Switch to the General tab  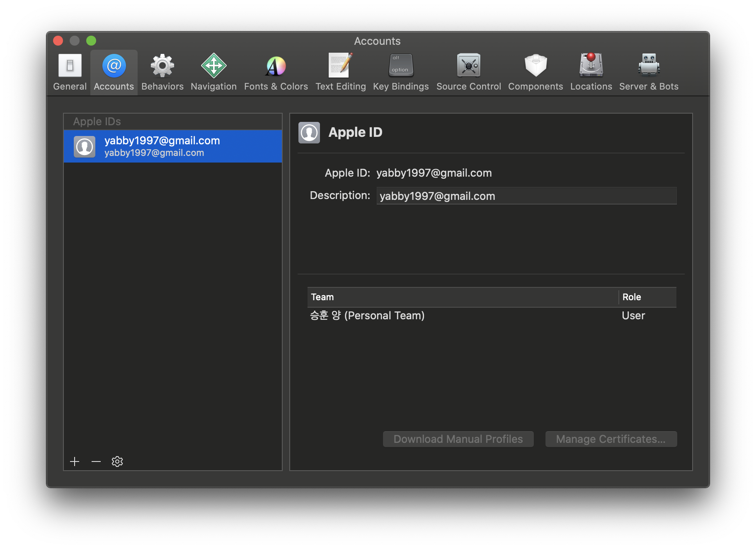coord(69,72)
